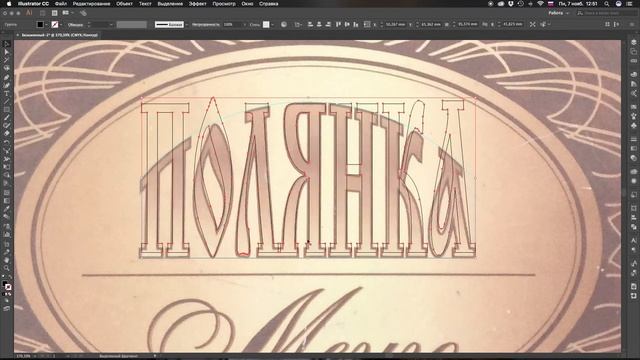Click the graphic style swatch
This screenshot has width=640, height=360.
pyautogui.click(x=266, y=24)
